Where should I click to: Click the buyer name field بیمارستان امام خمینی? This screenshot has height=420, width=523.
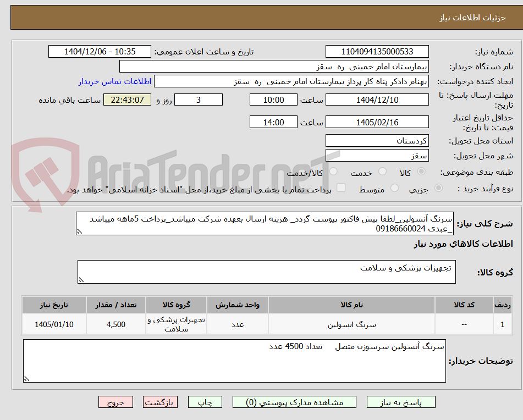point(274,67)
